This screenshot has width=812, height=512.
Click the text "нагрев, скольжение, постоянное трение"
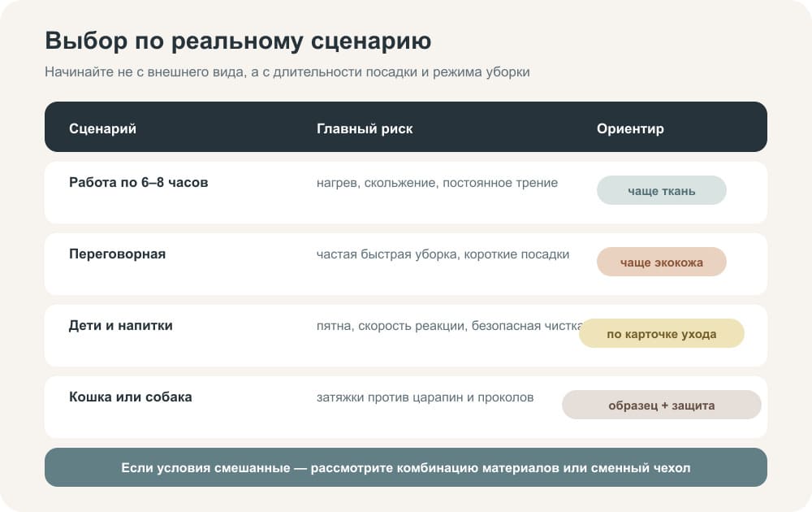437,183
